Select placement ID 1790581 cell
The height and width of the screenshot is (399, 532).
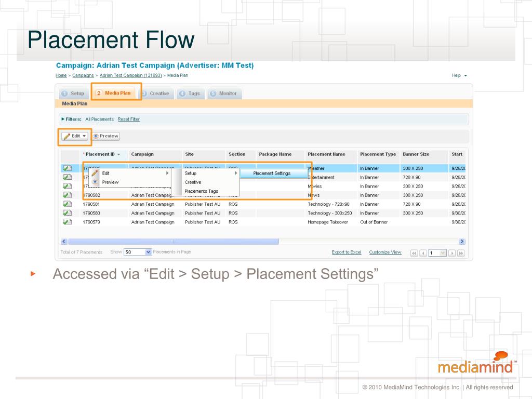(x=91, y=204)
